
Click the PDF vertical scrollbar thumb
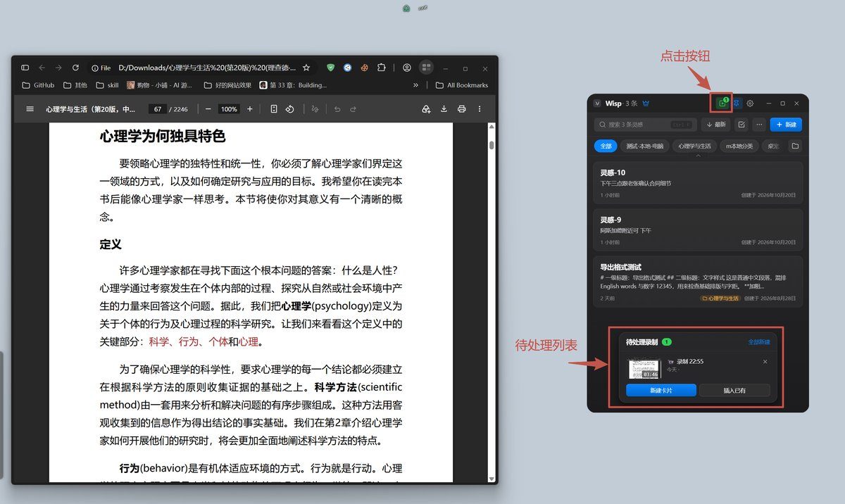[492, 145]
